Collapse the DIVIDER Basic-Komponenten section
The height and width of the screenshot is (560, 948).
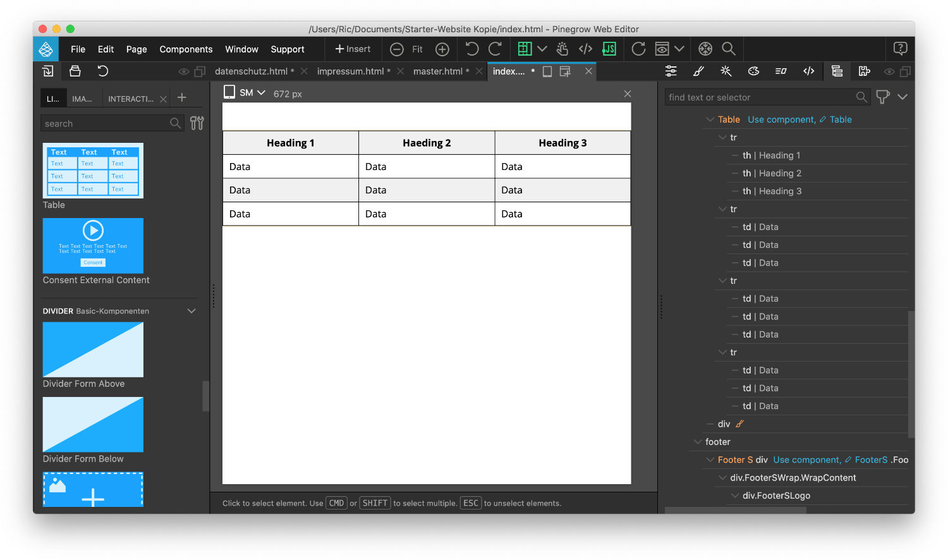tap(191, 311)
